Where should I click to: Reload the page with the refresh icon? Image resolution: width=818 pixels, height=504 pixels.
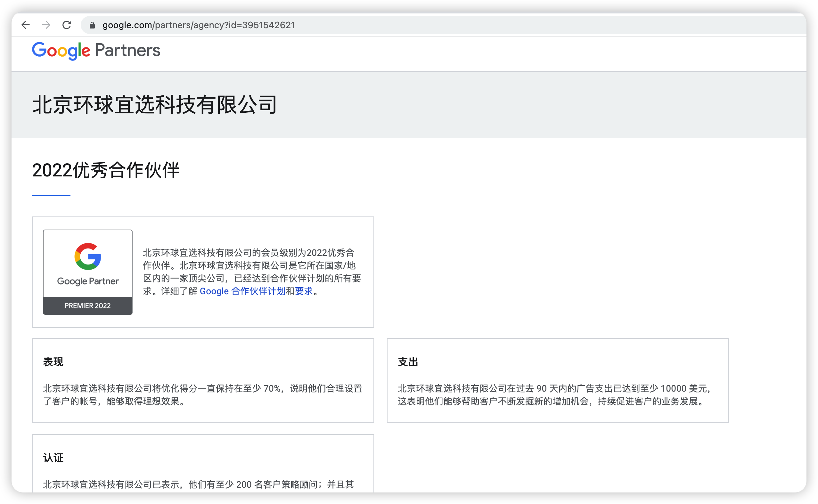[67, 25]
